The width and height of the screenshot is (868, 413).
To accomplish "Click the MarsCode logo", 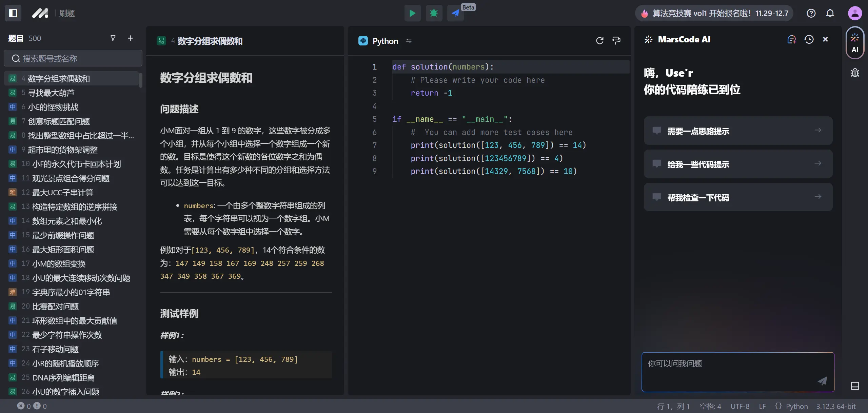I will coord(40,13).
